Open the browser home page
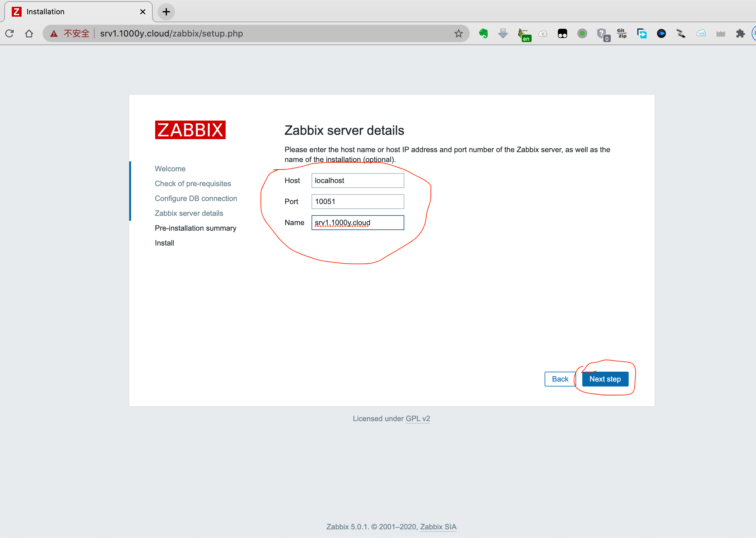This screenshot has height=538, width=756. tap(29, 33)
